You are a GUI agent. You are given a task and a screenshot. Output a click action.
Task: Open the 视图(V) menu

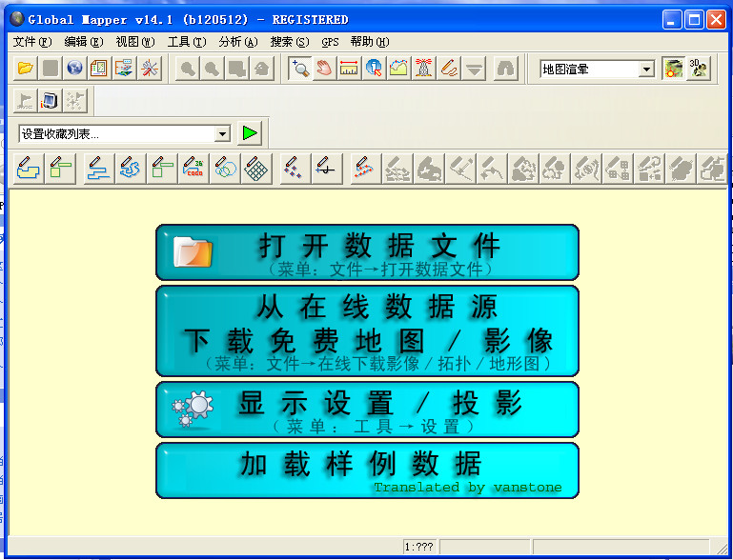click(x=135, y=42)
